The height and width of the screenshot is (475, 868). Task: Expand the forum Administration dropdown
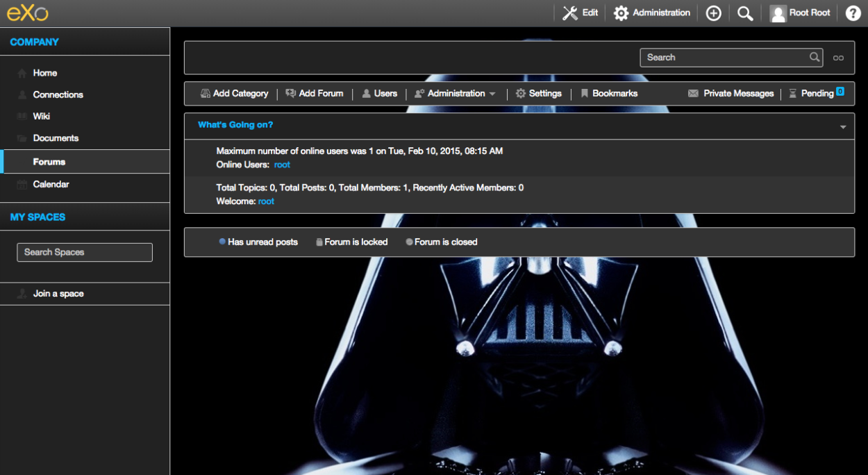pyautogui.click(x=455, y=93)
